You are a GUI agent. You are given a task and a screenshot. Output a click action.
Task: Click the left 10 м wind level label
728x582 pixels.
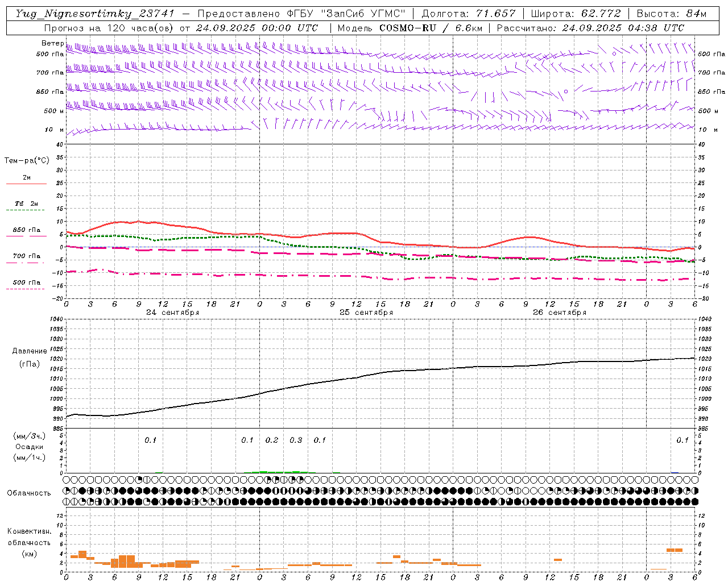[x=55, y=130]
